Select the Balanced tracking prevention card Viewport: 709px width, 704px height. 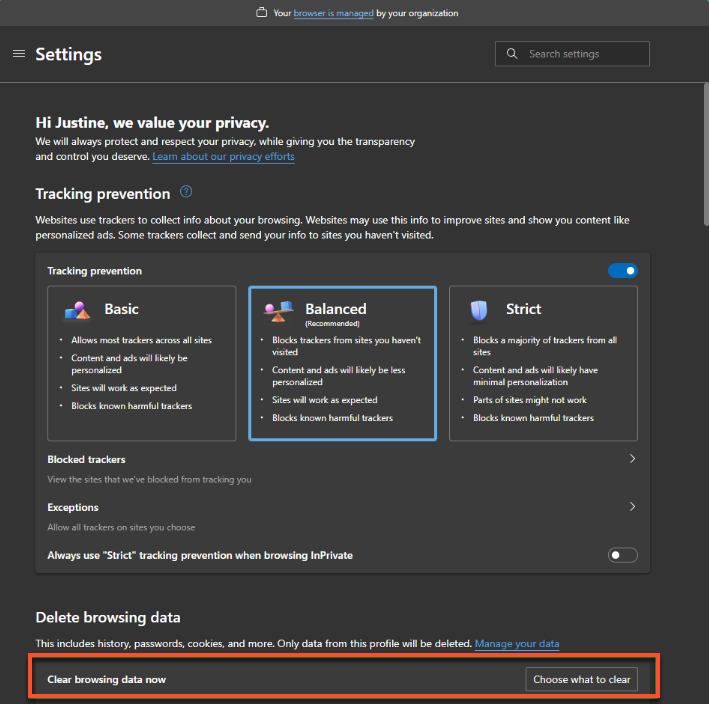coord(342,363)
